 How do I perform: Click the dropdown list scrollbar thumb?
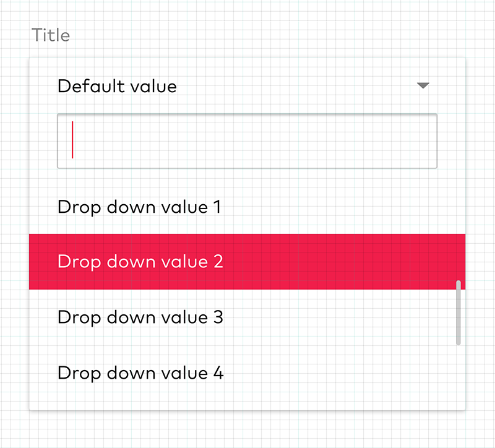tap(458, 312)
